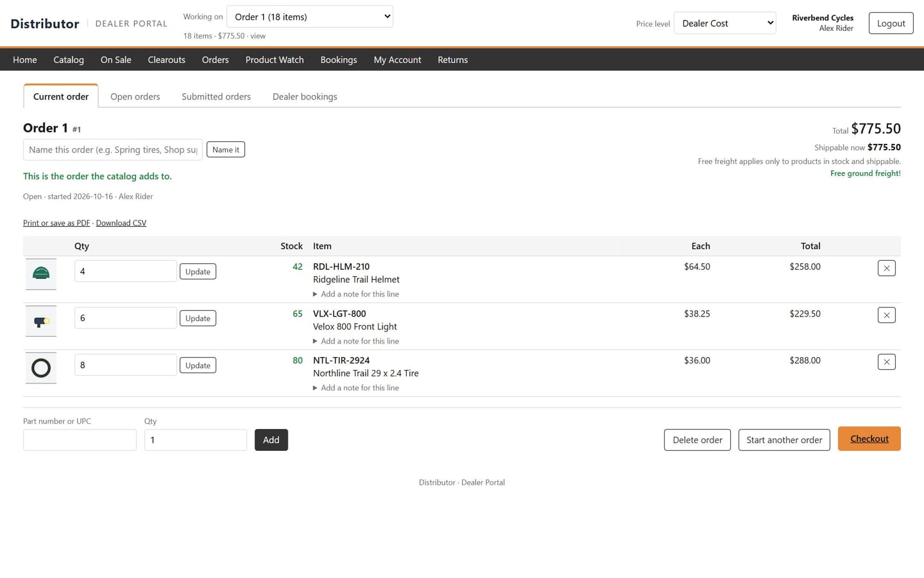Viewport: 924px width, 578px height.
Task: Remove the Northline Trail Tire line
Action: [886, 362]
